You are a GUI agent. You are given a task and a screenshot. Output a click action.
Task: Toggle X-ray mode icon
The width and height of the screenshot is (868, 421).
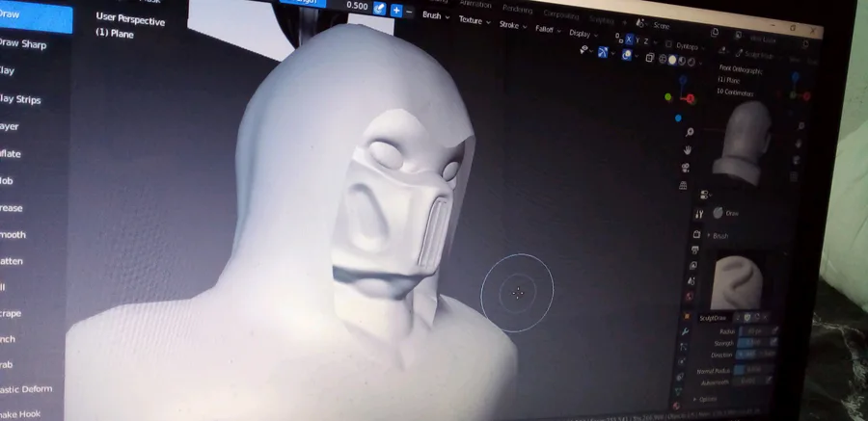(650, 58)
